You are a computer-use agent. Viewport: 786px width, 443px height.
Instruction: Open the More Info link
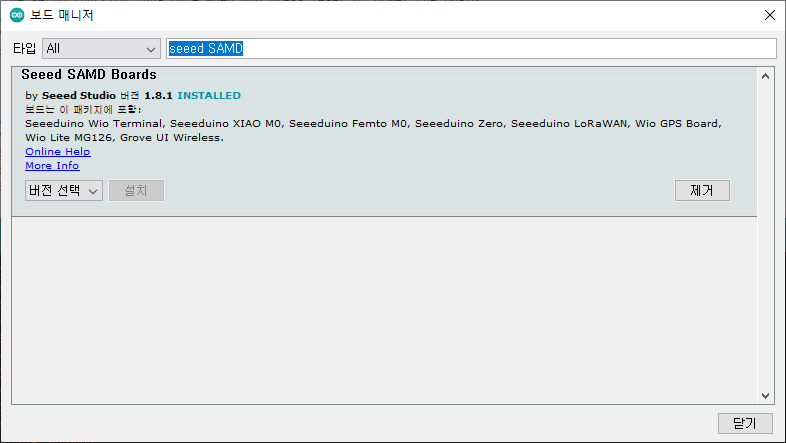click(52, 165)
